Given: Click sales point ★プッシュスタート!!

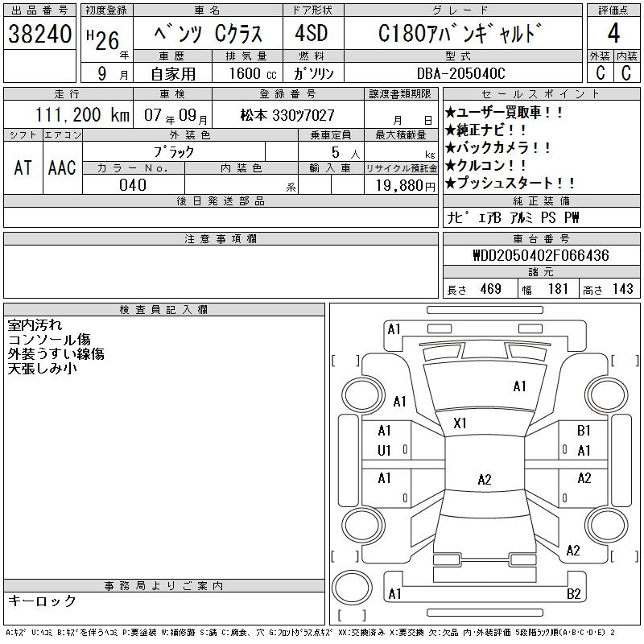Looking at the screenshot, I should pos(510,183).
